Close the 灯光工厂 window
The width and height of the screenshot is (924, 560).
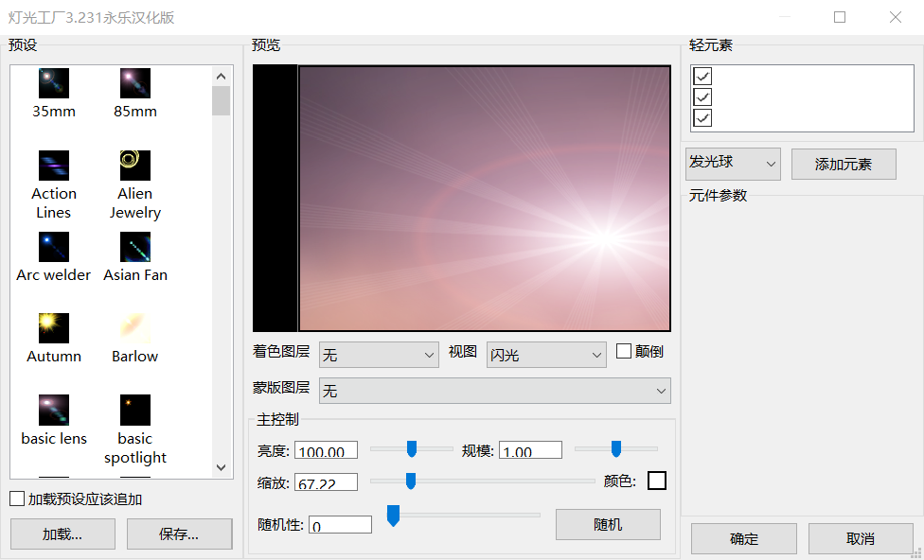(x=896, y=17)
